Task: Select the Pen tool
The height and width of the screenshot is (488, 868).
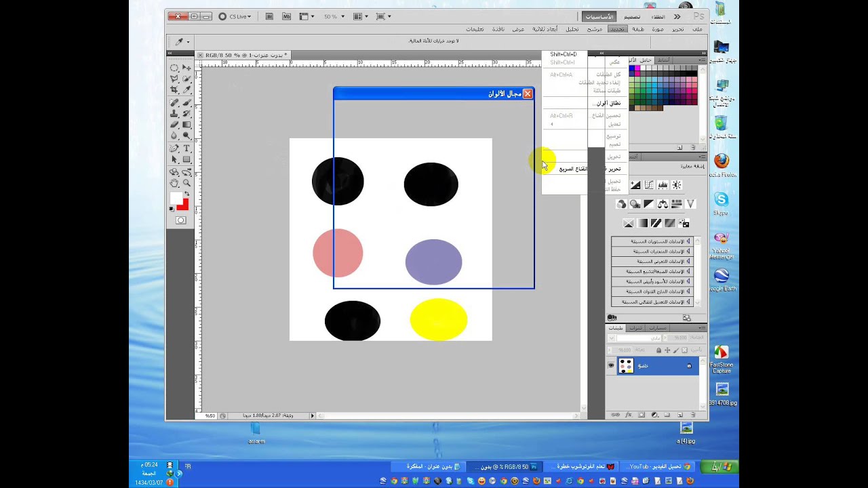Action: tap(174, 148)
